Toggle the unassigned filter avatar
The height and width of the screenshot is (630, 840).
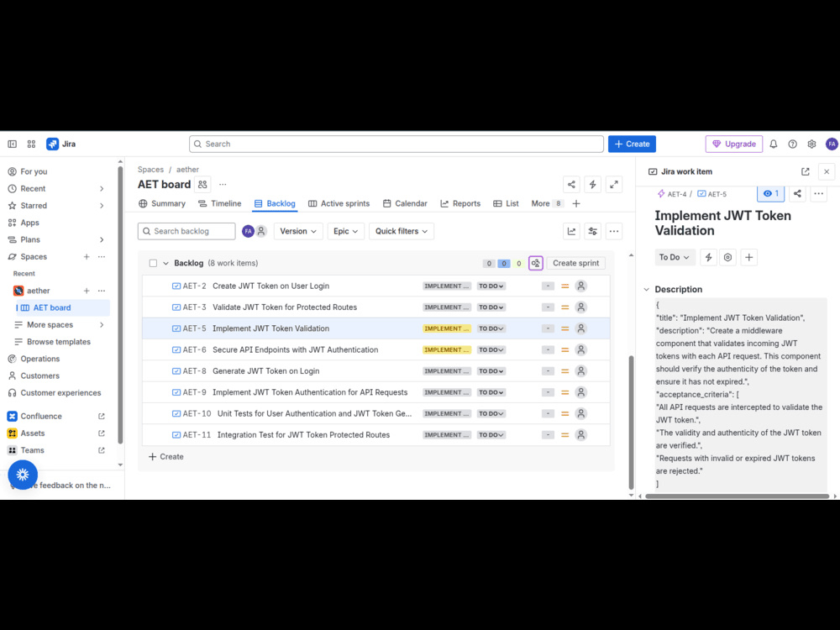coord(261,232)
